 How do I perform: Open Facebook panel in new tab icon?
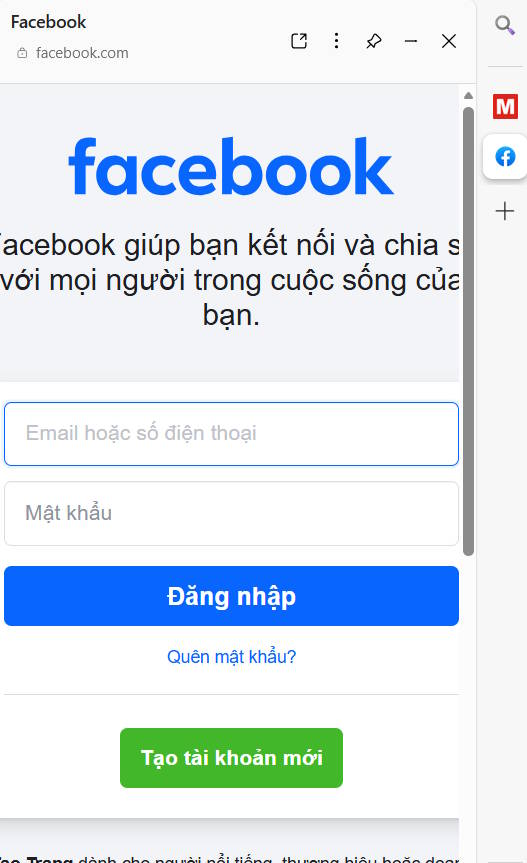(x=299, y=41)
